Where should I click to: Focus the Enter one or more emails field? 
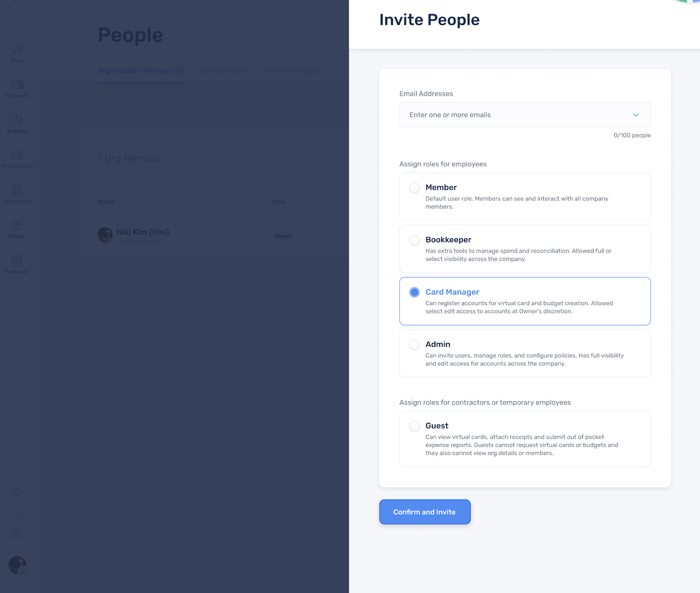click(525, 115)
